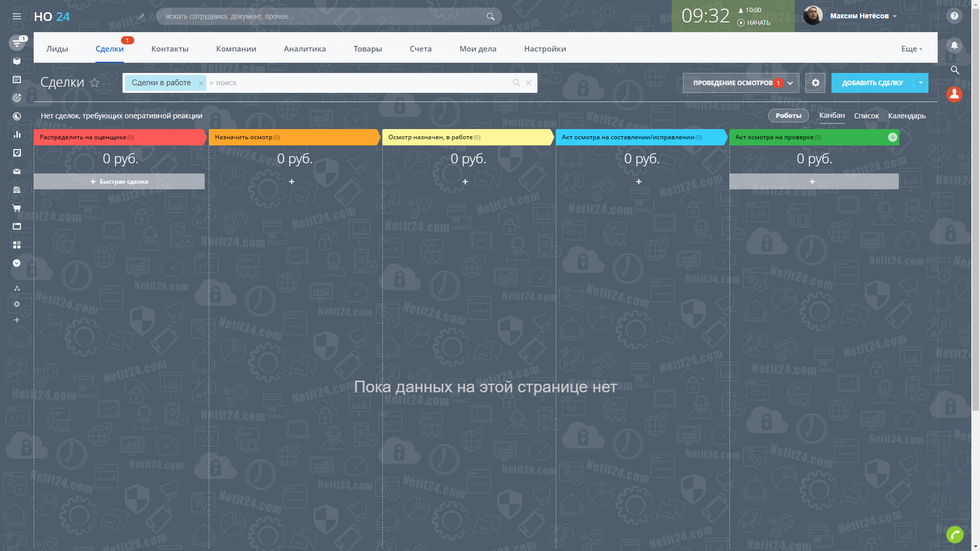Remove the 'Сделки в работе' filter chip
Image resolution: width=980 pixels, height=551 pixels.
click(x=201, y=83)
